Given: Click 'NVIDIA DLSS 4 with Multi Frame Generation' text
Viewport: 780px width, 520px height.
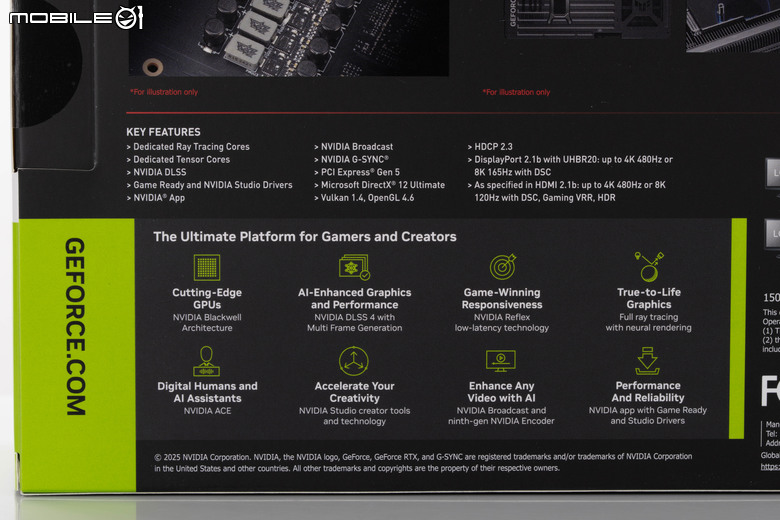Looking at the screenshot, I should 354,322.
